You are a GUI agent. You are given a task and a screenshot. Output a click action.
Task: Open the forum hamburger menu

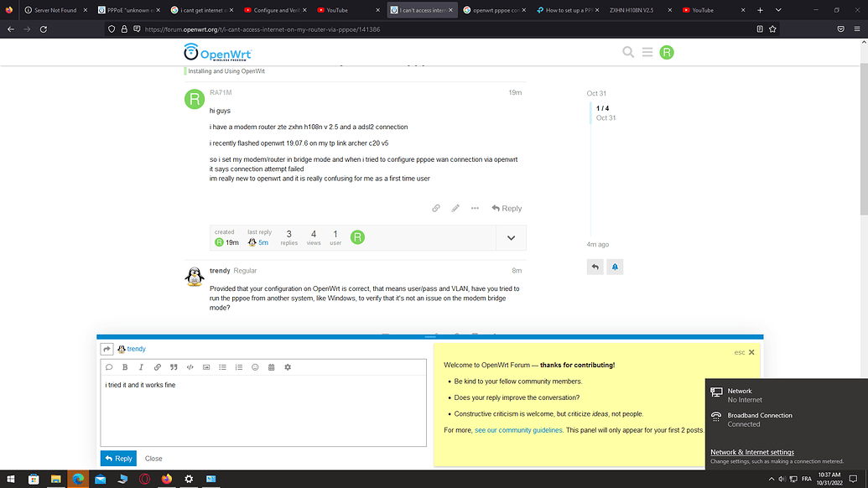(x=647, y=52)
